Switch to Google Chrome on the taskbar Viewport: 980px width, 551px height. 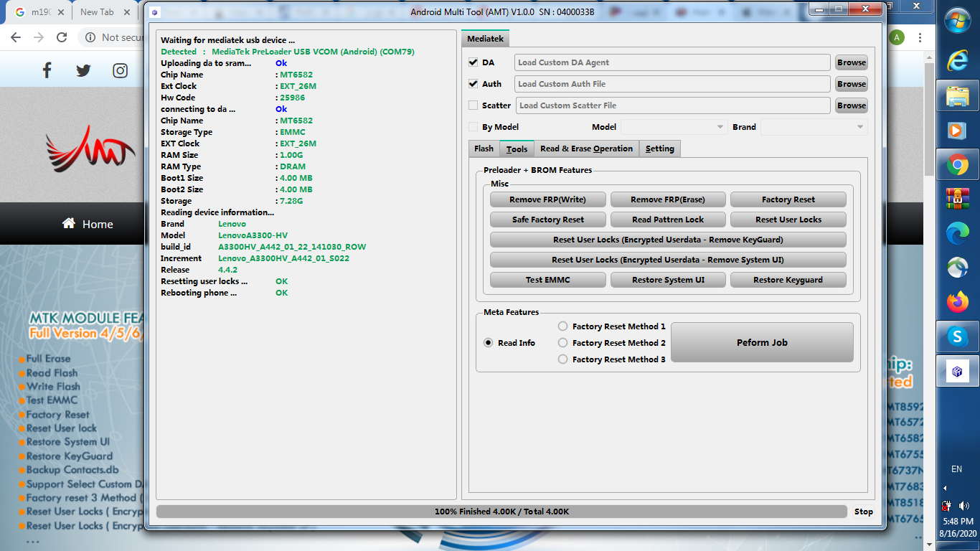coord(957,166)
